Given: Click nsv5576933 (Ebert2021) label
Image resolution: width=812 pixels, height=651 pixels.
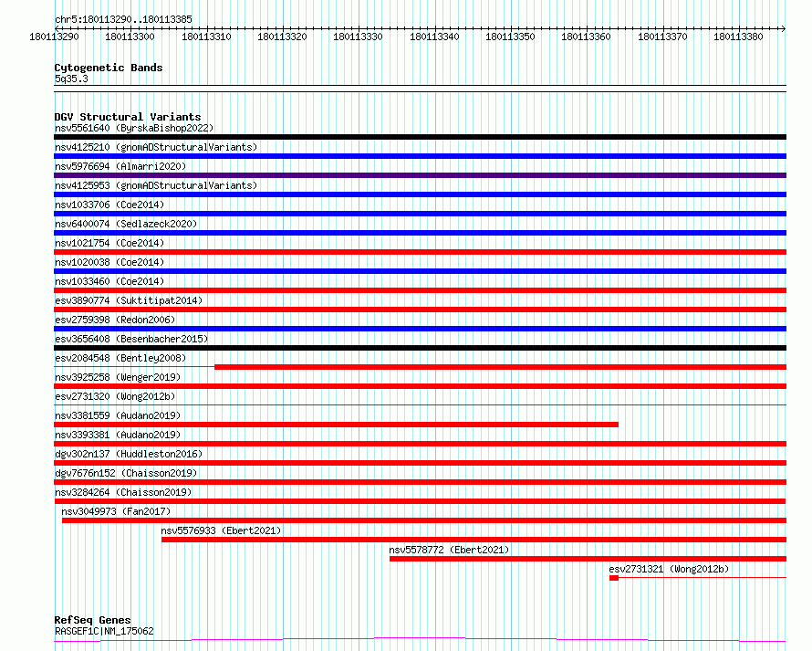Looking at the screenshot, I should 221,530.
